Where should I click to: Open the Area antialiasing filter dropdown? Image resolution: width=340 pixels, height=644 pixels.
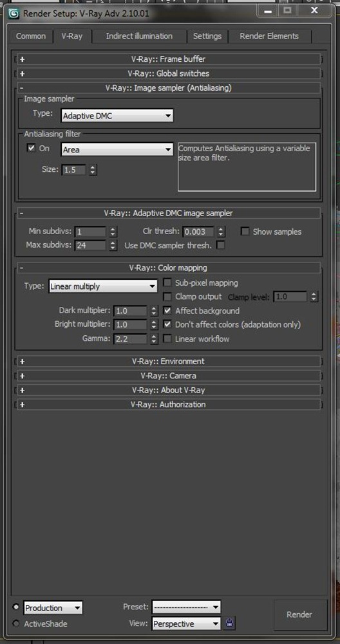click(117, 150)
